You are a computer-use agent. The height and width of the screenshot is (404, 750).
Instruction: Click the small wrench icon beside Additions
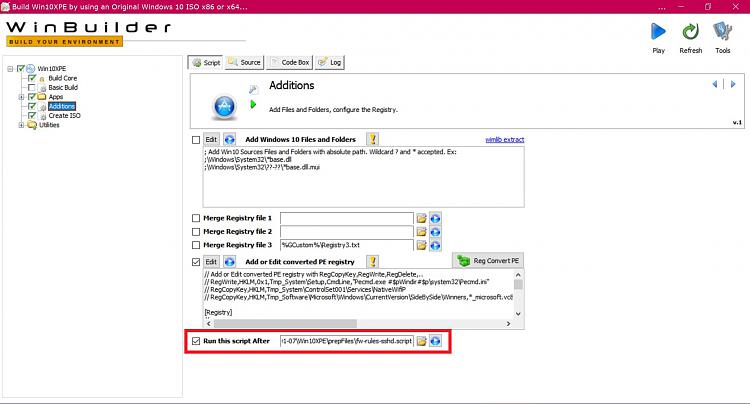click(253, 89)
